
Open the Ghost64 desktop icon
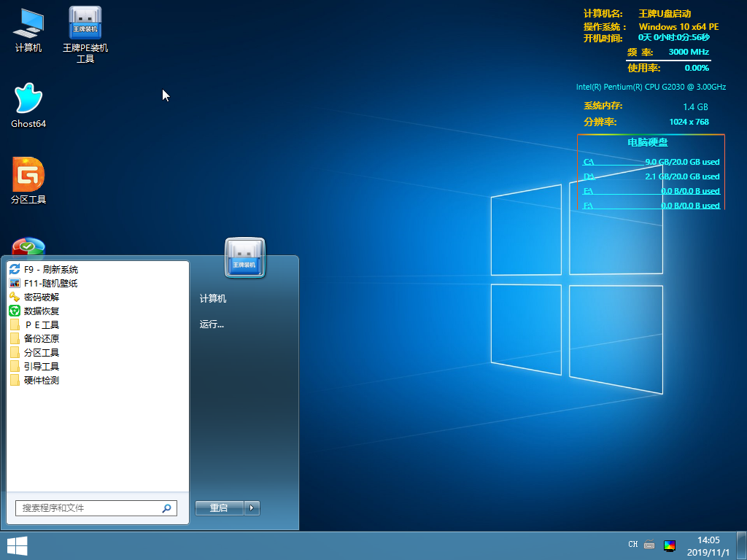pos(28,105)
